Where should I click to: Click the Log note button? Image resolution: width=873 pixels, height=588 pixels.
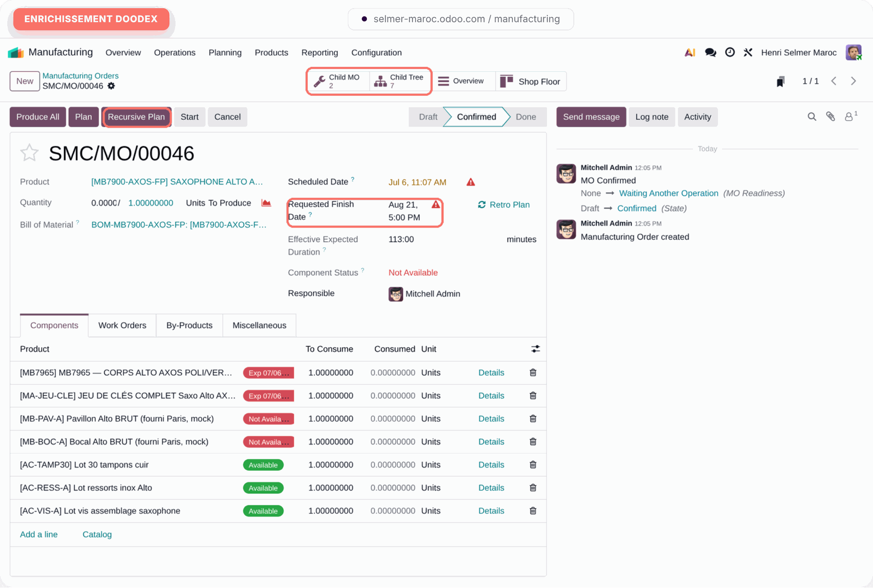tap(652, 117)
